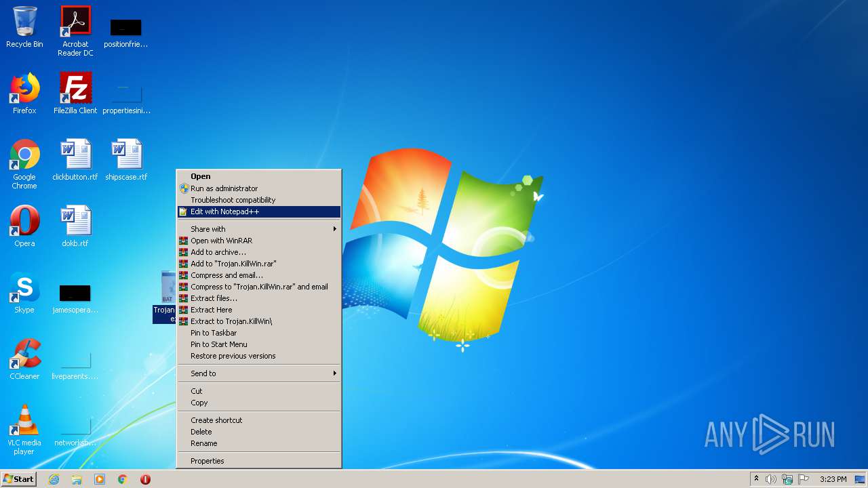Select the Trojan.KillWin BAT file icon
The width and height of the screenshot is (868, 488).
[x=165, y=296]
